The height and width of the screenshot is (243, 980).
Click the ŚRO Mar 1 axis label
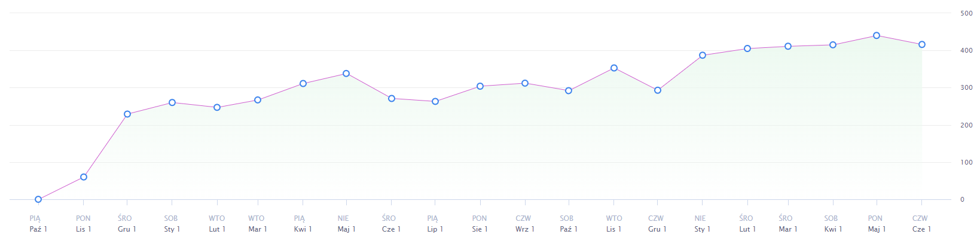click(787, 224)
